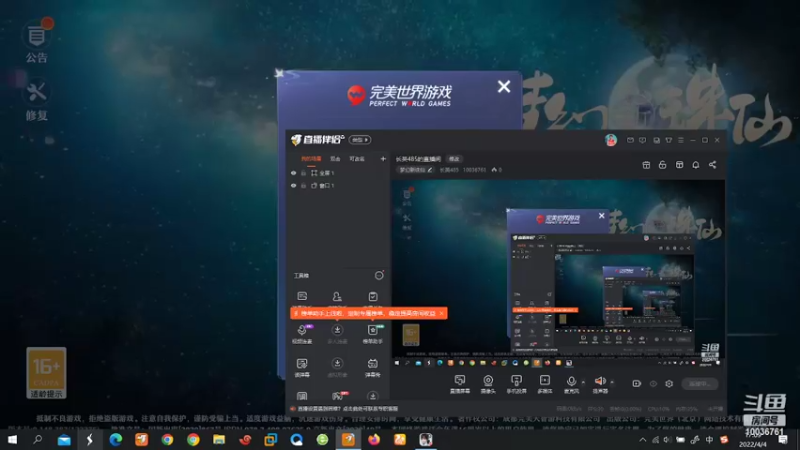
Task: Expand the microphone options arrow
Action: [x=583, y=382]
